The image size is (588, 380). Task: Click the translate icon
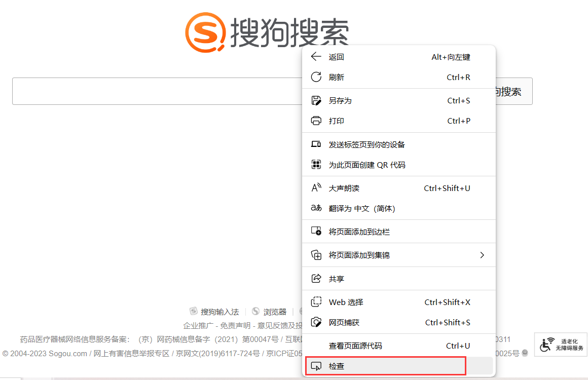[316, 208]
